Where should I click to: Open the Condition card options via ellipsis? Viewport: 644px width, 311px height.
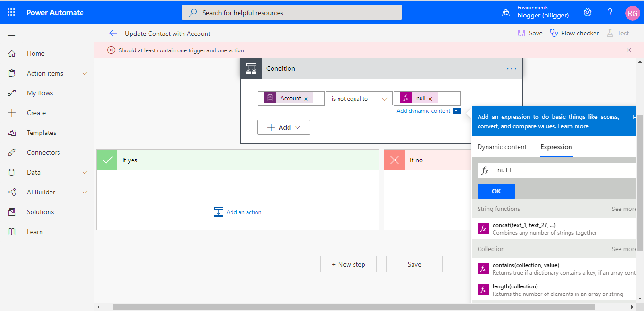[x=512, y=68]
